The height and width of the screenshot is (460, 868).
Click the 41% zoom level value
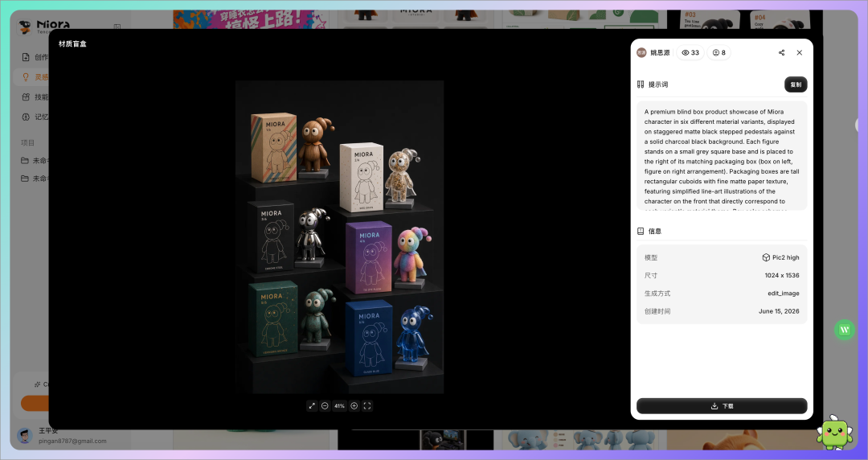(x=339, y=405)
